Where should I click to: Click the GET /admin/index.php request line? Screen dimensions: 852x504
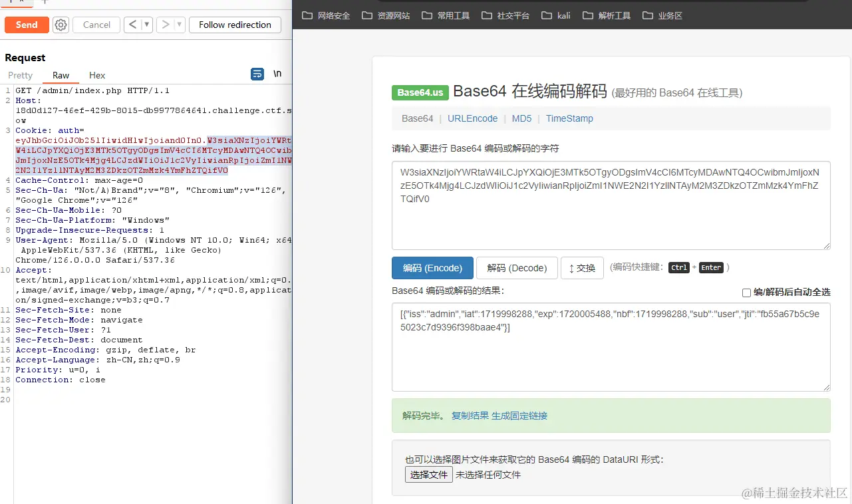click(x=92, y=90)
